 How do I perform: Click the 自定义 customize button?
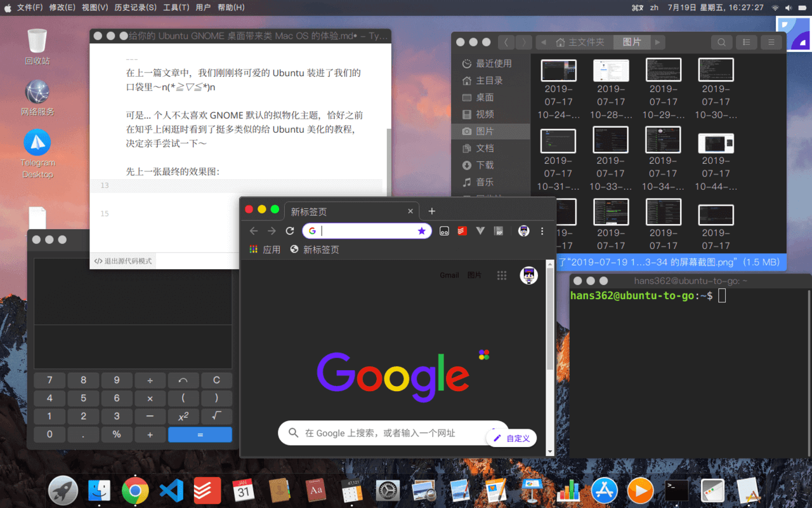click(x=511, y=438)
